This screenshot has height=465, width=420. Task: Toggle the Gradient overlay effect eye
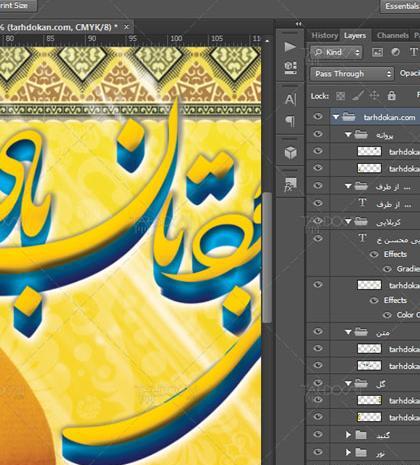[387, 269]
